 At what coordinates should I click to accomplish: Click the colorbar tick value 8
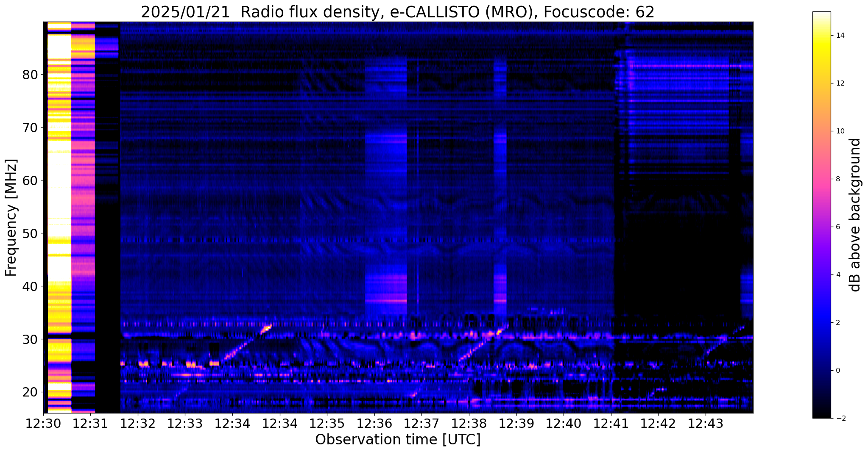837,179
